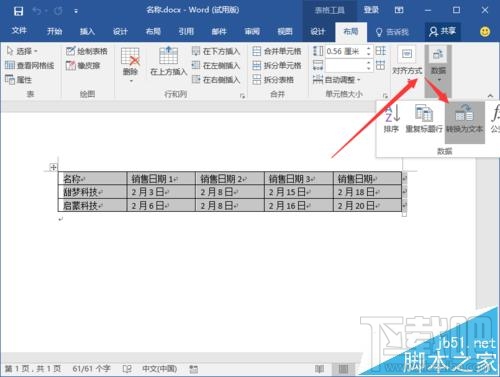Switch to the 邮件 ribbon tab
The image size is (500, 377).
pos(219,31)
